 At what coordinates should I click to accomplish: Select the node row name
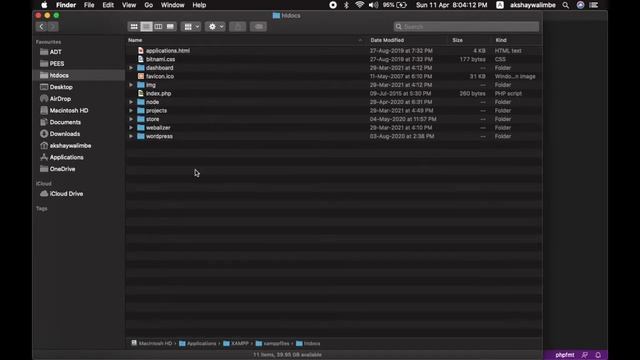[152, 102]
